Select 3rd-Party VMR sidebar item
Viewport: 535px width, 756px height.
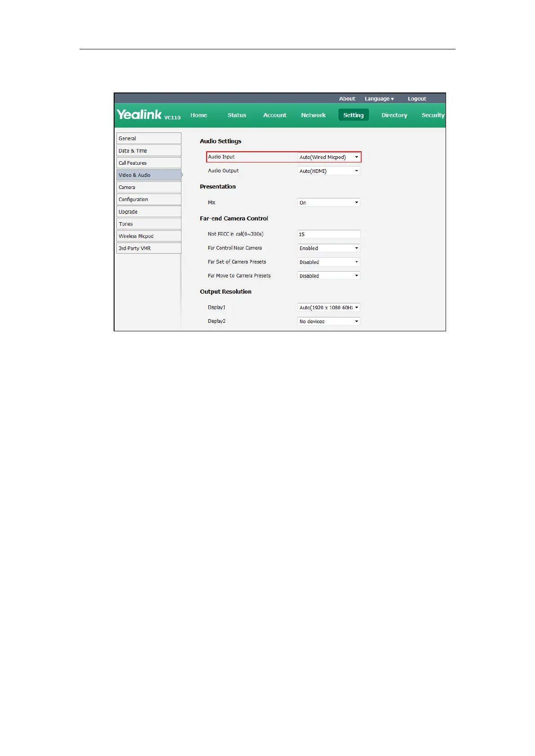pos(149,248)
